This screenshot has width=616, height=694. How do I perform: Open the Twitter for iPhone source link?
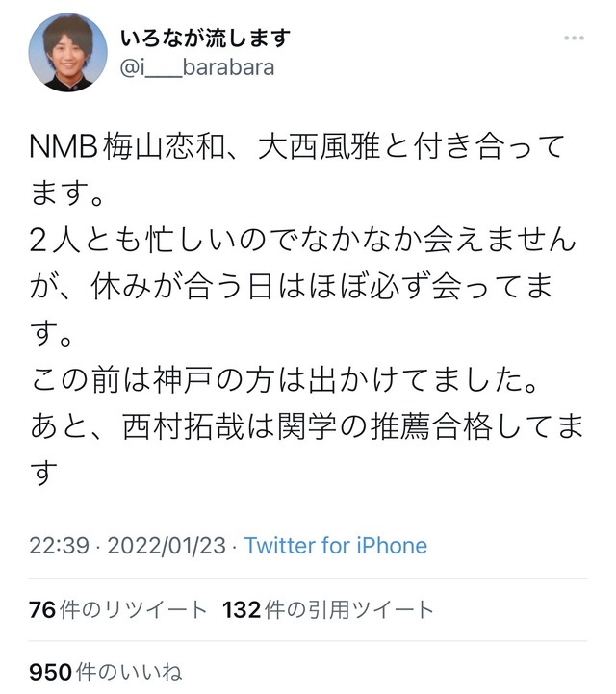point(336,546)
